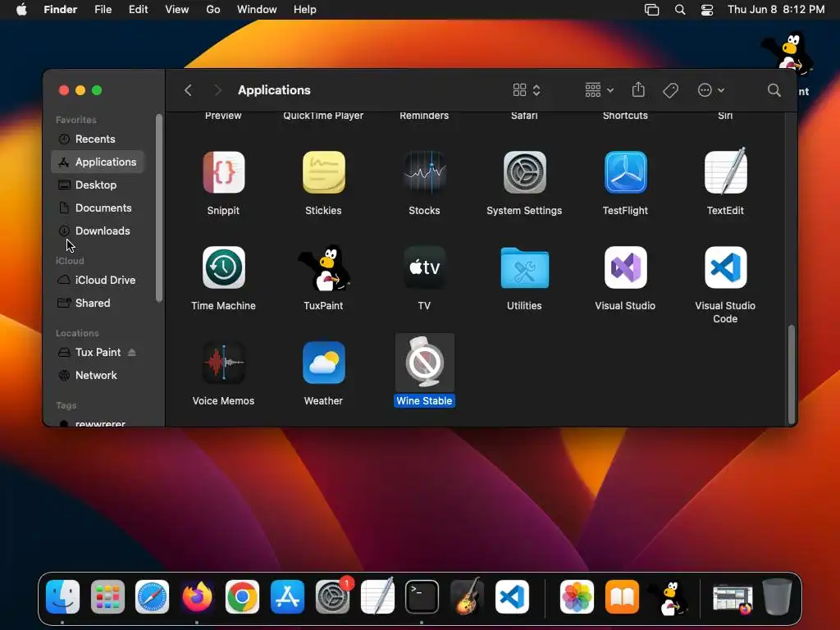840x630 pixels.
Task: Select the Wine Stable app icon
Action: pos(424,363)
